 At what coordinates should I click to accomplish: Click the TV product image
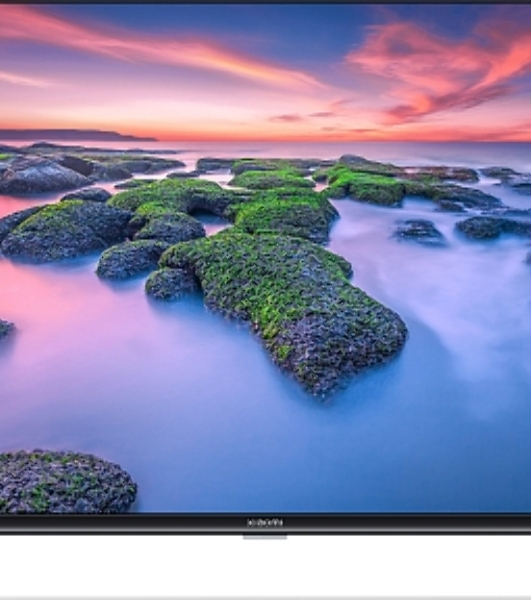(266, 268)
